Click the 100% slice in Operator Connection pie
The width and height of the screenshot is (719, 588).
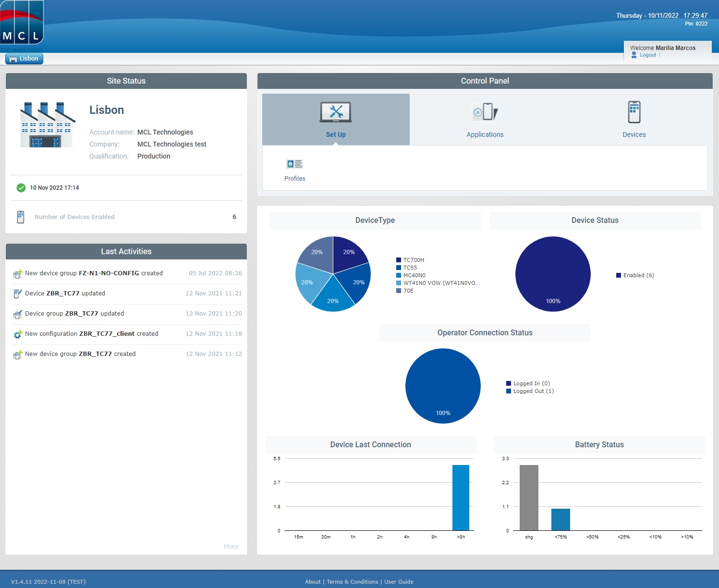tap(443, 386)
